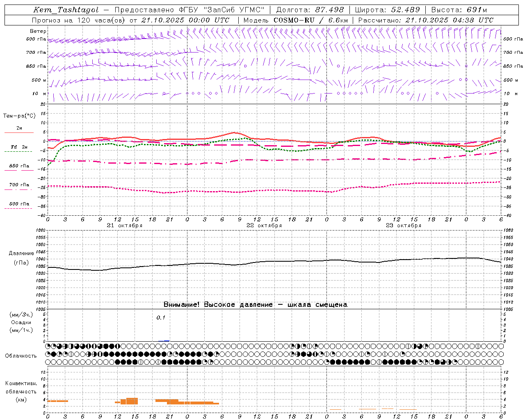525x420 pixels.
Task: Click the date label '21 октября'
Action: click(x=125, y=226)
